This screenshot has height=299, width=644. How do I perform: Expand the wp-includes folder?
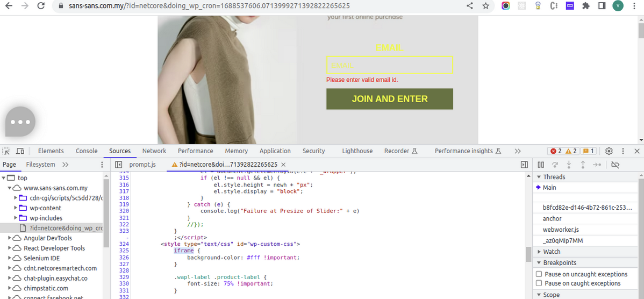click(x=16, y=218)
